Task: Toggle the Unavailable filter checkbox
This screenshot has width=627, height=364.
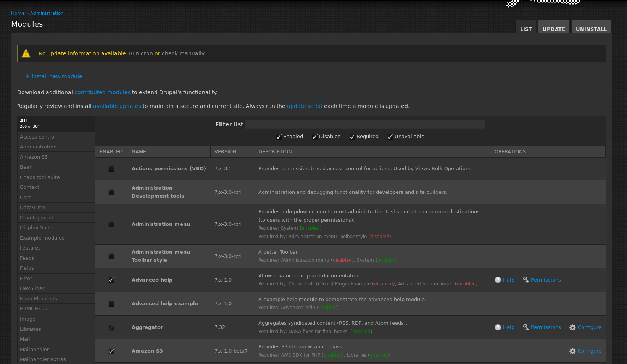Action: (x=390, y=137)
